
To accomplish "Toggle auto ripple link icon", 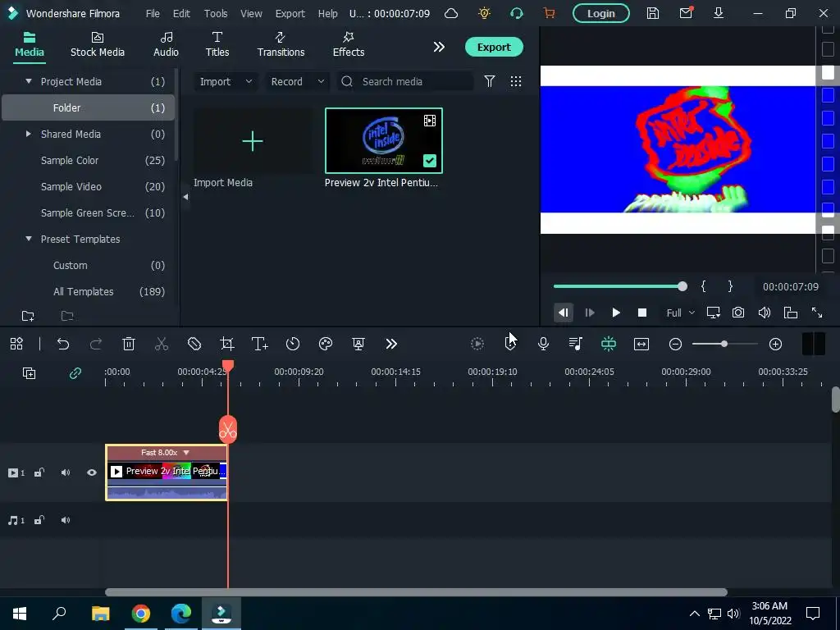I will (x=75, y=373).
